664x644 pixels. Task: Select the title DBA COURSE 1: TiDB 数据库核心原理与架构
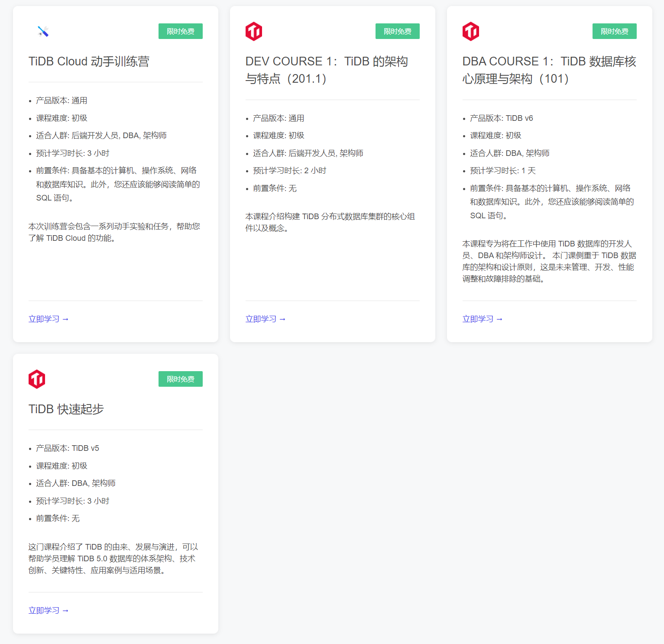coord(549,70)
